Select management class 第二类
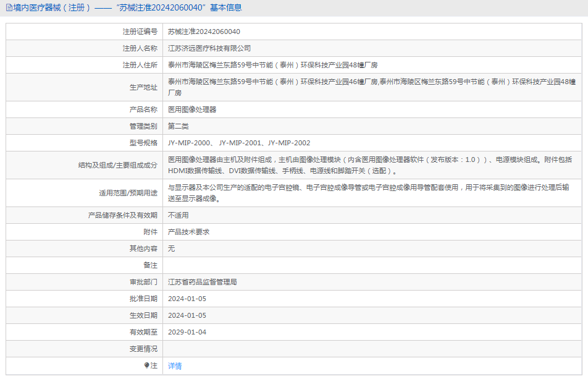This screenshot has width=588, height=379. click(x=178, y=127)
